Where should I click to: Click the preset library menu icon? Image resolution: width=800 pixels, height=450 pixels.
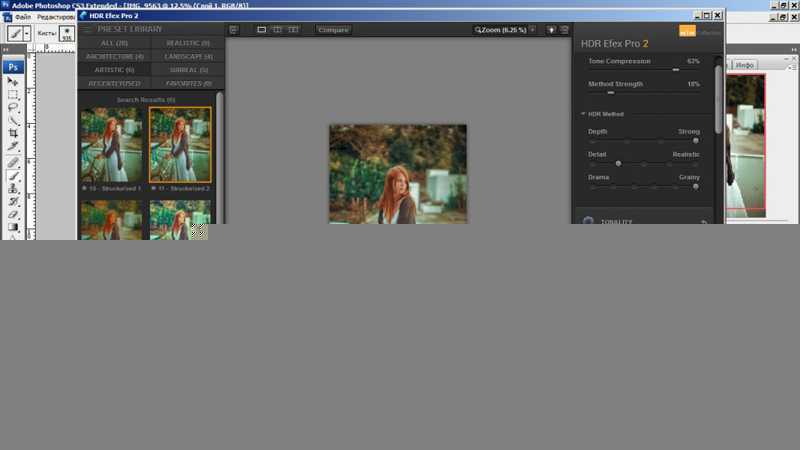tap(87, 29)
